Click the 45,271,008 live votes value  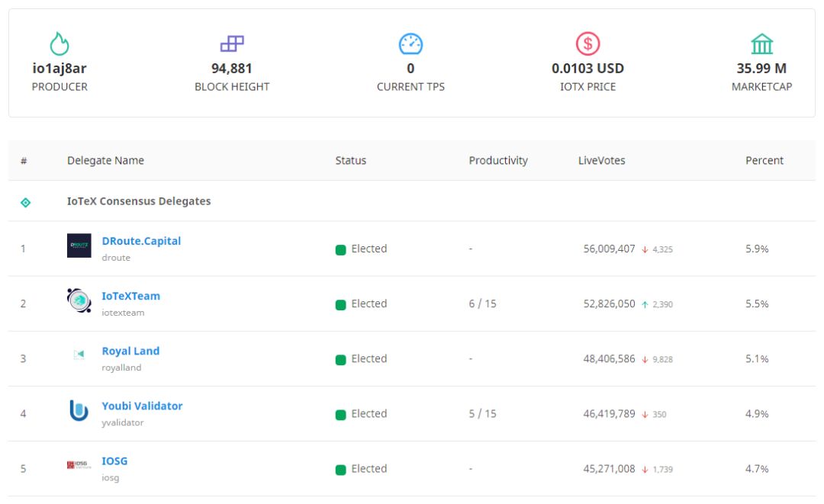coord(609,469)
